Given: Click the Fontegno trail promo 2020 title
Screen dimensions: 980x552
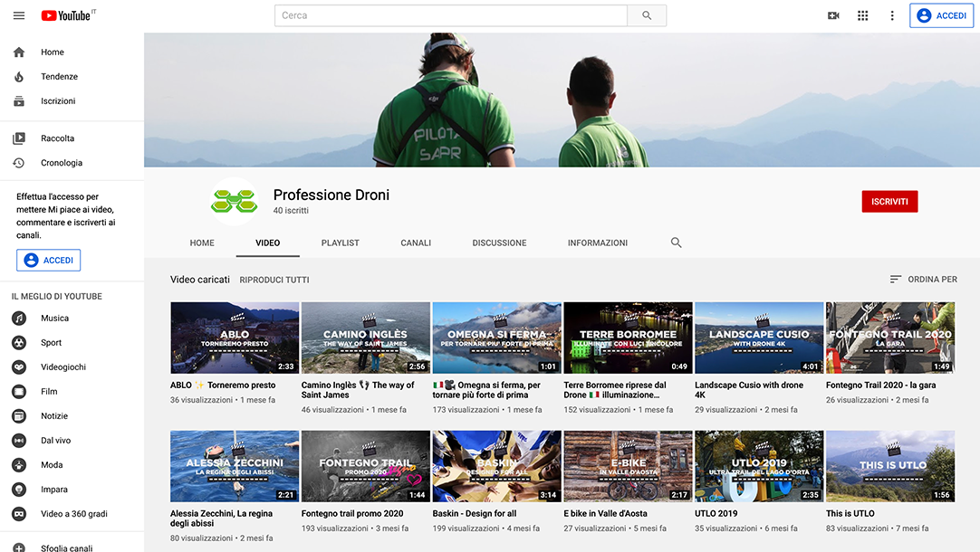Looking at the screenshot, I should coord(351,513).
